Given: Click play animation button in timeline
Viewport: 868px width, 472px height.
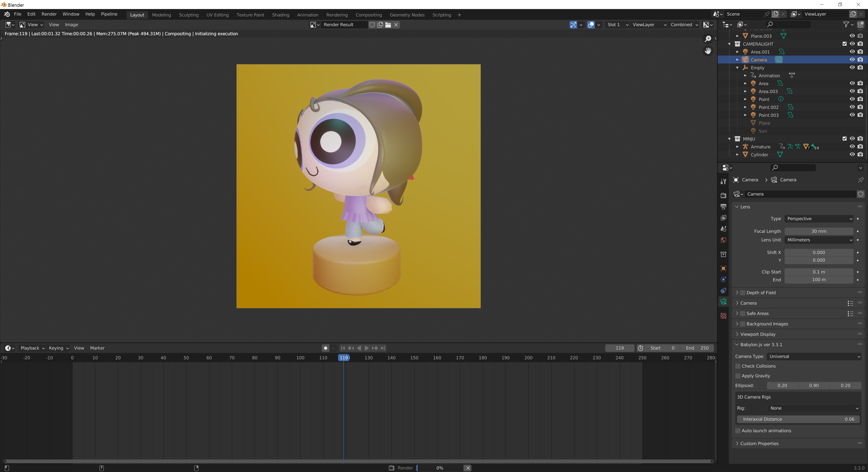Looking at the screenshot, I should pyautogui.click(x=367, y=348).
